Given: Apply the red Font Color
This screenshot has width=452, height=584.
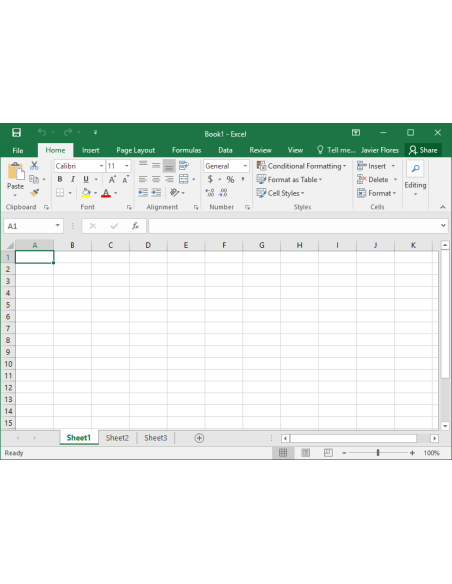Looking at the screenshot, I should [106, 193].
